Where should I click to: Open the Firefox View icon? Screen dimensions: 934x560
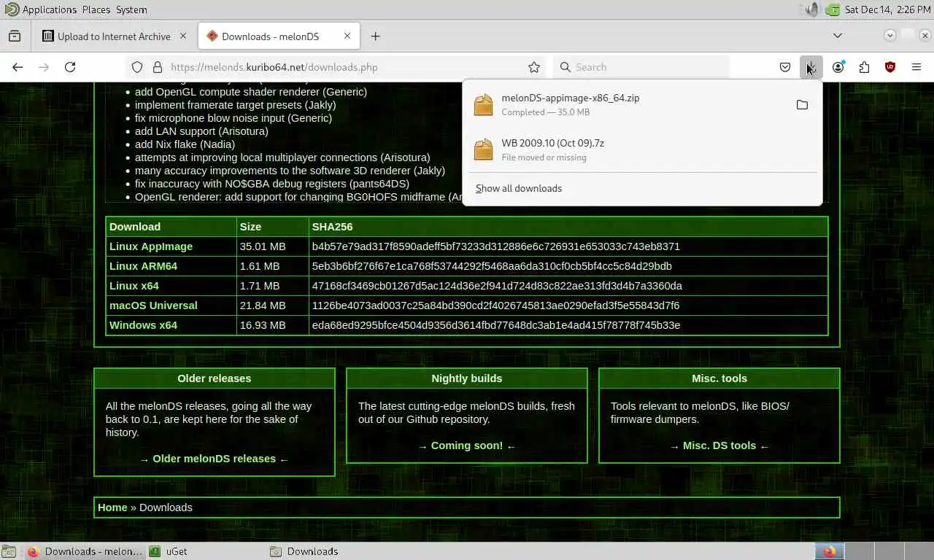tap(15, 36)
